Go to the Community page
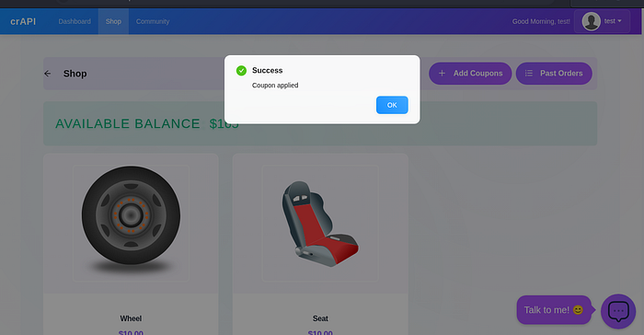 [x=153, y=21]
